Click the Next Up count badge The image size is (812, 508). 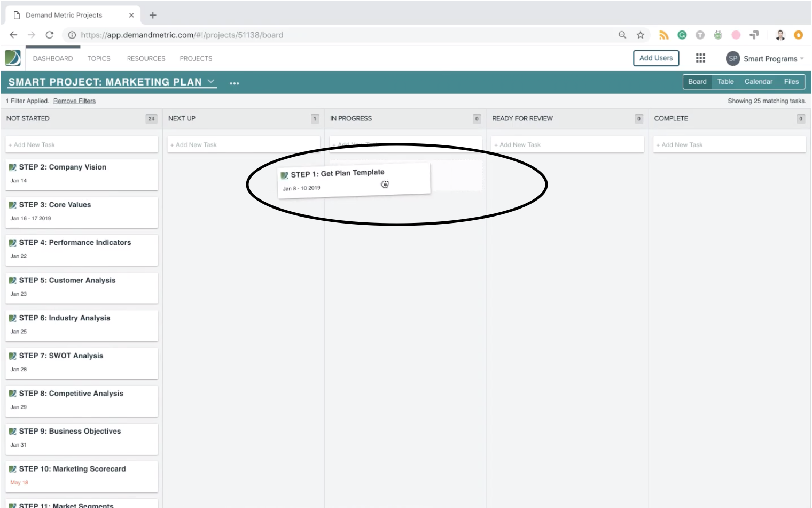(x=315, y=119)
